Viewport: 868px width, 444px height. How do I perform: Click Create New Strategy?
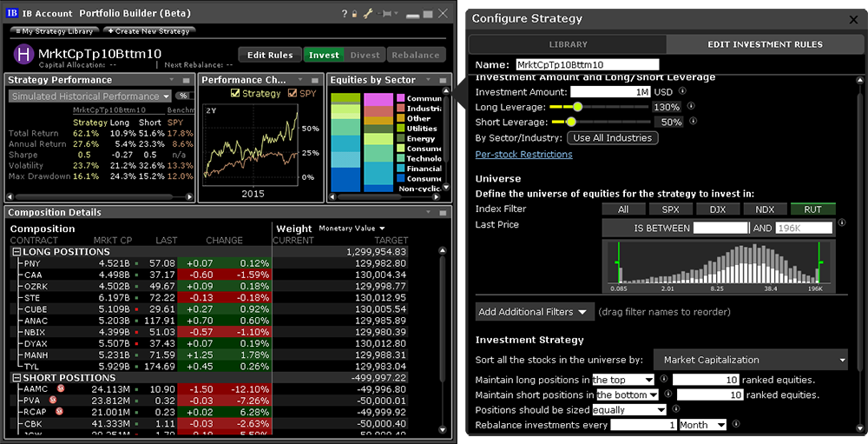pyautogui.click(x=149, y=31)
